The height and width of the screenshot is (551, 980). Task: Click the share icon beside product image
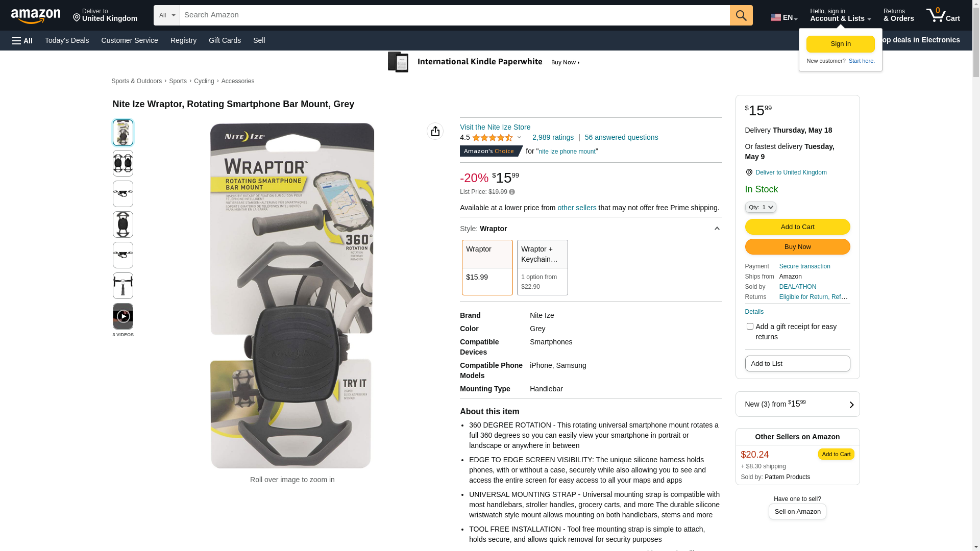[435, 131]
